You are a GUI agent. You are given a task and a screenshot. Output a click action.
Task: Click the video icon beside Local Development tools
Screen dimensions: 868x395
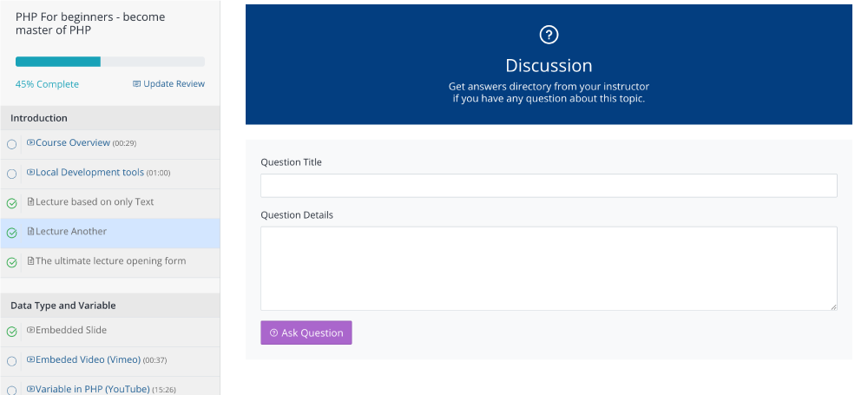click(x=31, y=172)
